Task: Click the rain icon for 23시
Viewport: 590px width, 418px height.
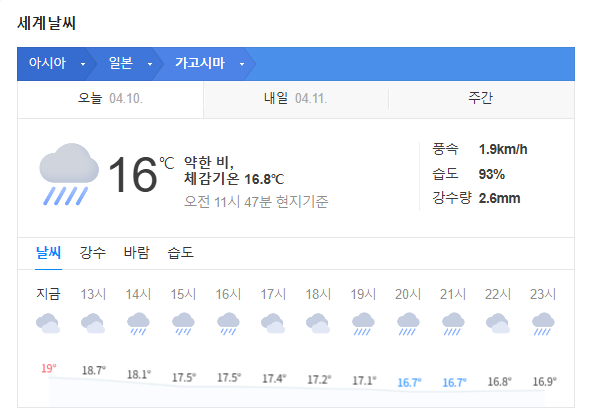Action: coord(543,324)
